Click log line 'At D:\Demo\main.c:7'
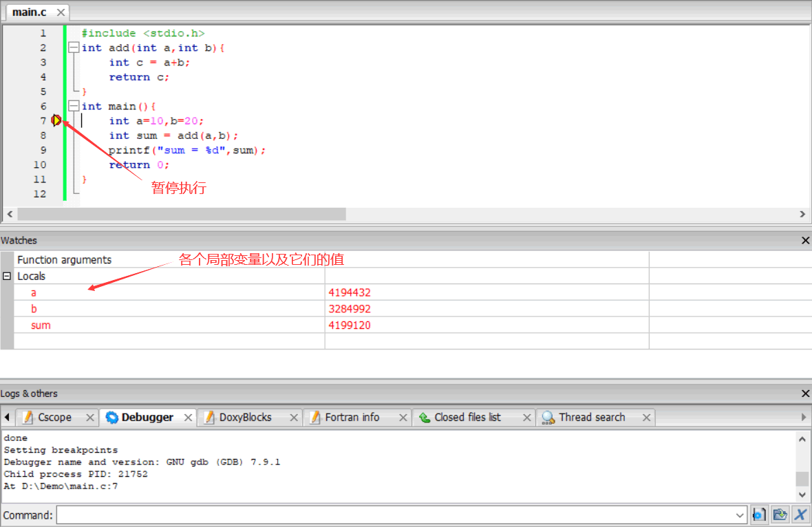Viewport: 812px width, 527px height. coord(61,486)
